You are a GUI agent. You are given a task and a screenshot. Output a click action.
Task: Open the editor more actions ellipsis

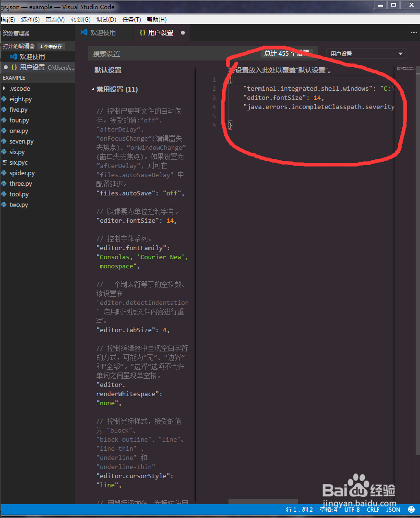tap(413, 32)
